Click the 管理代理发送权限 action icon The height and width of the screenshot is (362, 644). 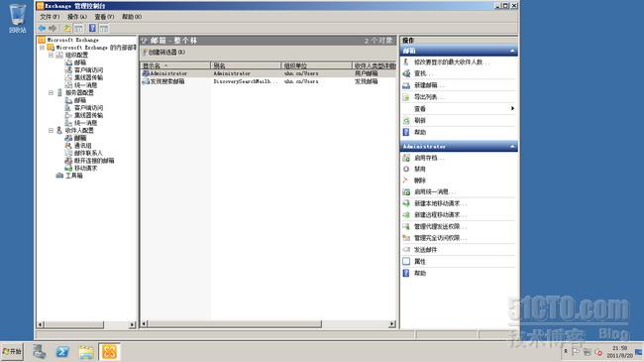pos(406,227)
